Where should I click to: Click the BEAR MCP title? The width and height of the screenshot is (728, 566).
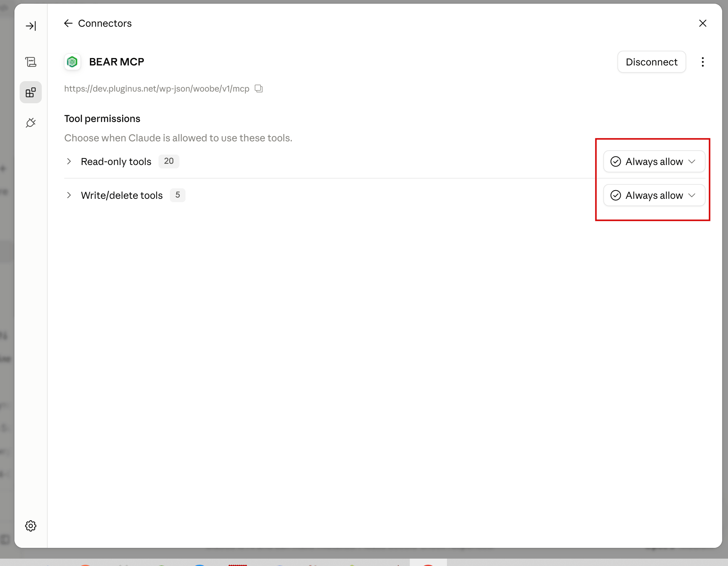point(117,62)
